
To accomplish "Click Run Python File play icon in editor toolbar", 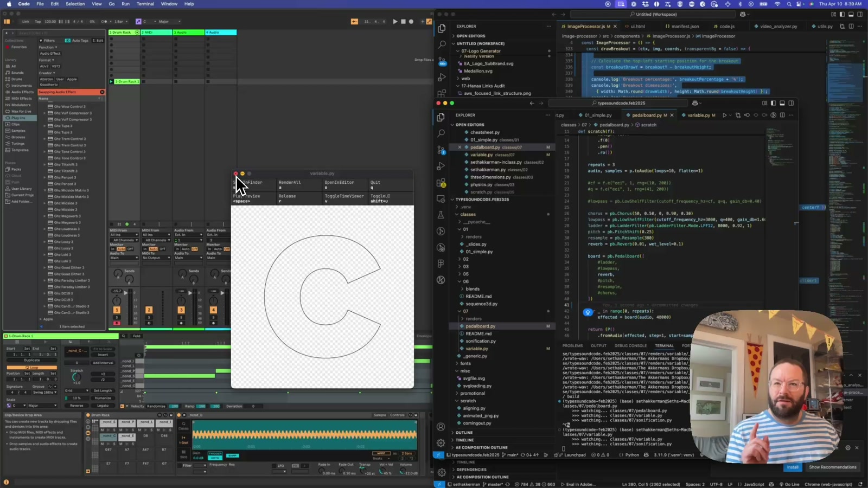I will click(724, 115).
